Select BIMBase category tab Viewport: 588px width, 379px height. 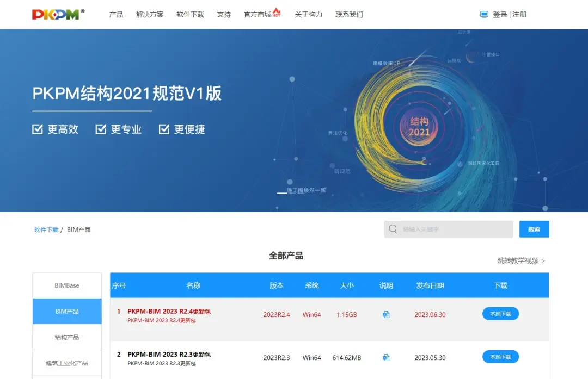tap(67, 285)
